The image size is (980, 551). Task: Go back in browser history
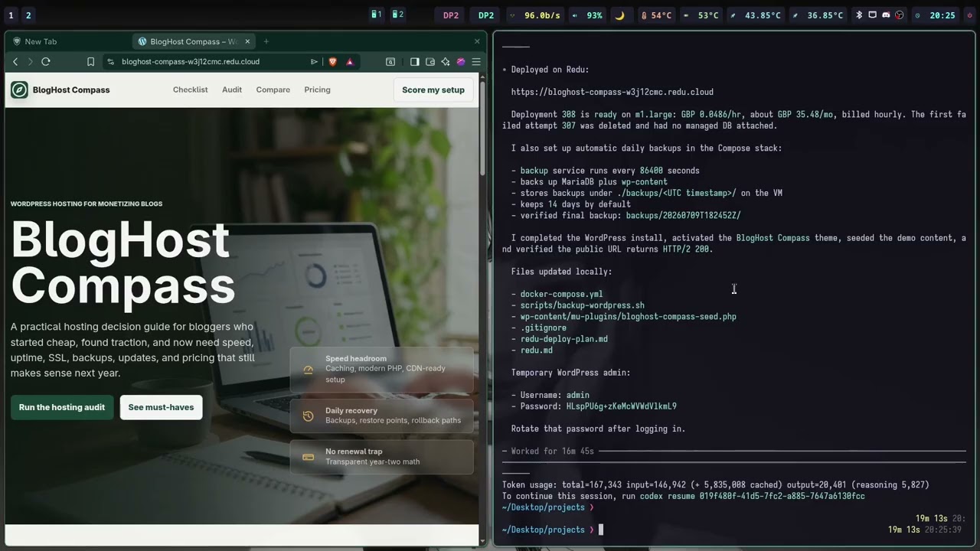tap(15, 62)
